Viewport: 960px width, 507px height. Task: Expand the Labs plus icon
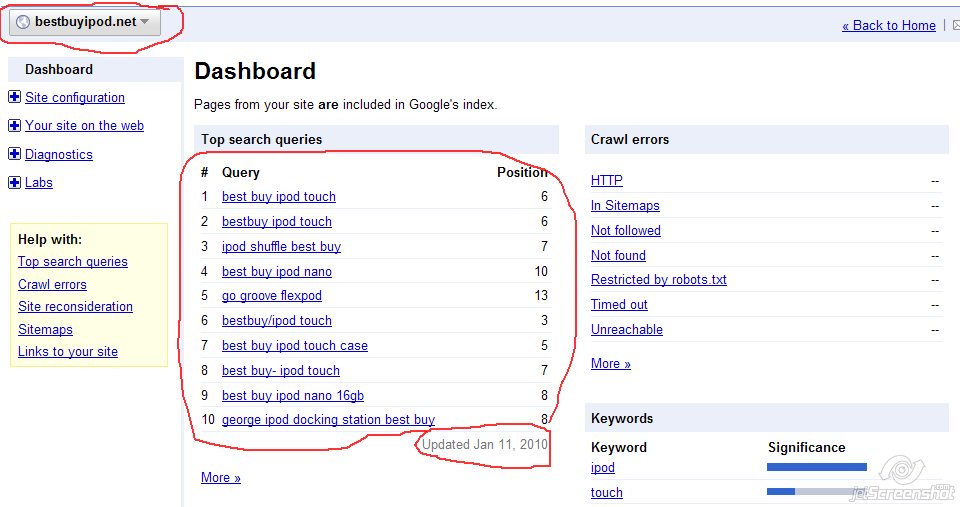(14, 182)
